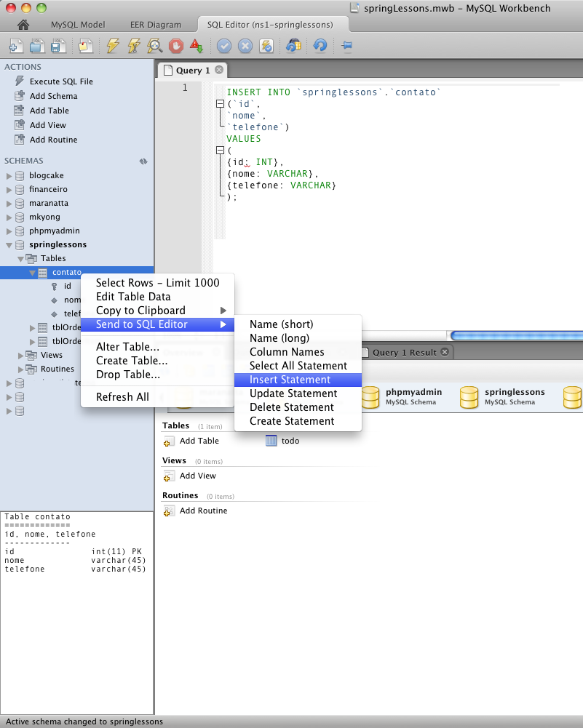
Task: Collapse the VALUES parenthesis code fold
Action: point(221,150)
